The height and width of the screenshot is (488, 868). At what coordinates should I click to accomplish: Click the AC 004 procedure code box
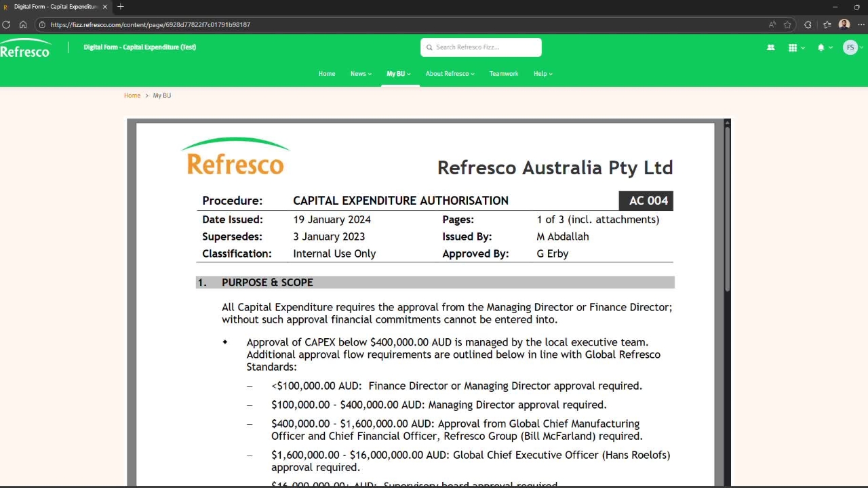(646, 201)
